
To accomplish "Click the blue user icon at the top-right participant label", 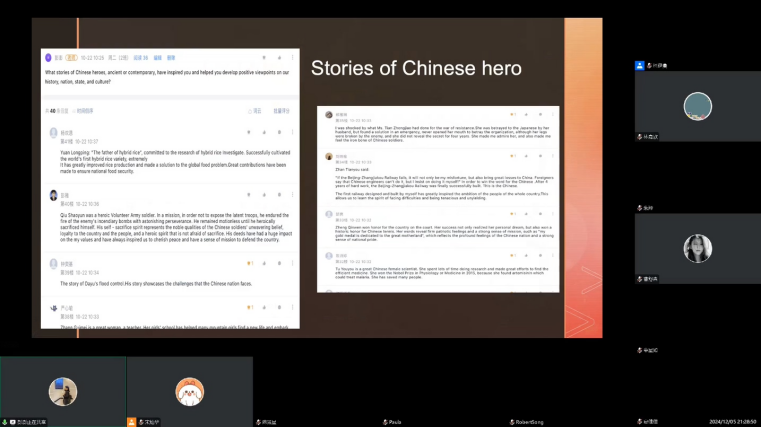I will (639, 66).
